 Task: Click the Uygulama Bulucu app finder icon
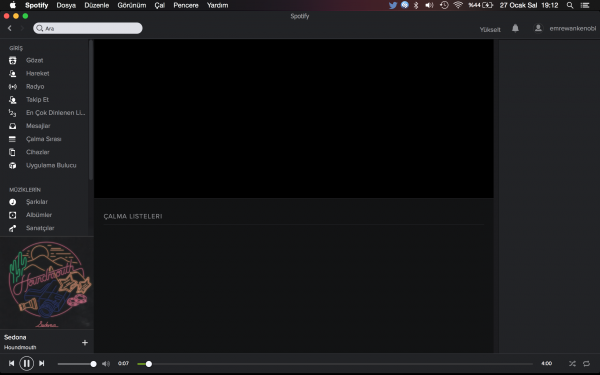13,165
